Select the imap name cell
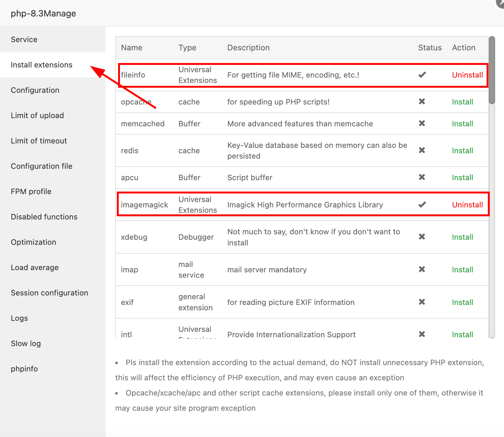Viewport: 504px width, 437px height. pyautogui.click(x=129, y=270)
